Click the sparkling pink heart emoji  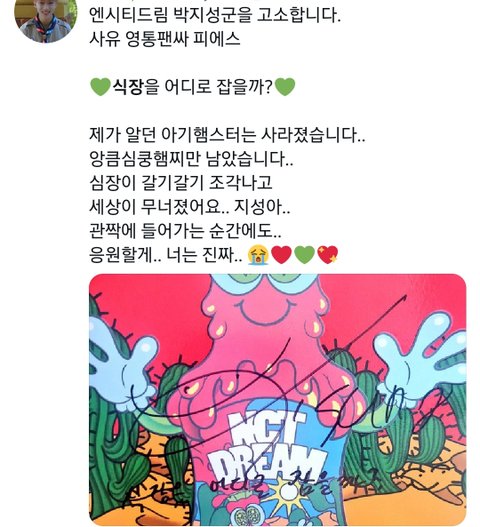327,254
